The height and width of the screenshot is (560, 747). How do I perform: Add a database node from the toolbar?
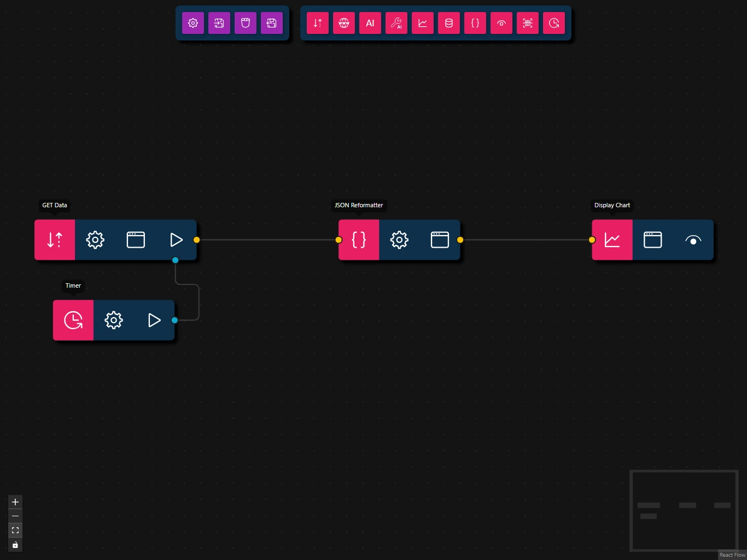(x=449, y=23)
